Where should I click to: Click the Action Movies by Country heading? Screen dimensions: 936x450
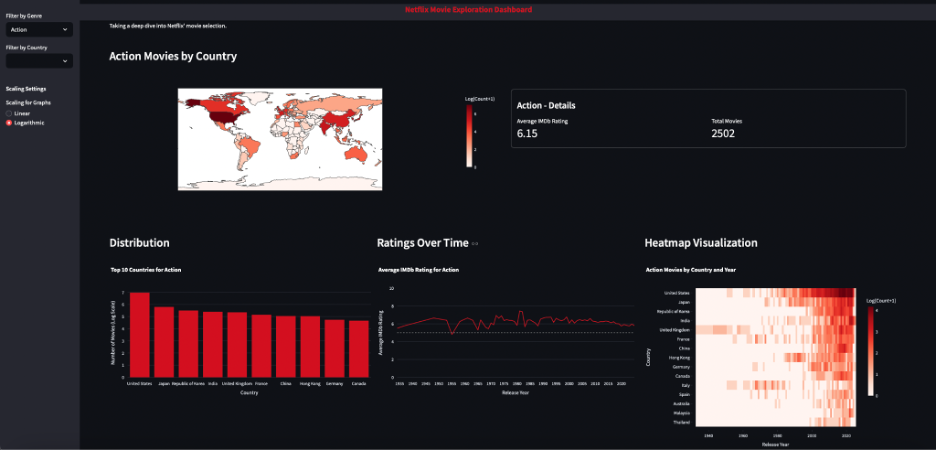[173, 56]
